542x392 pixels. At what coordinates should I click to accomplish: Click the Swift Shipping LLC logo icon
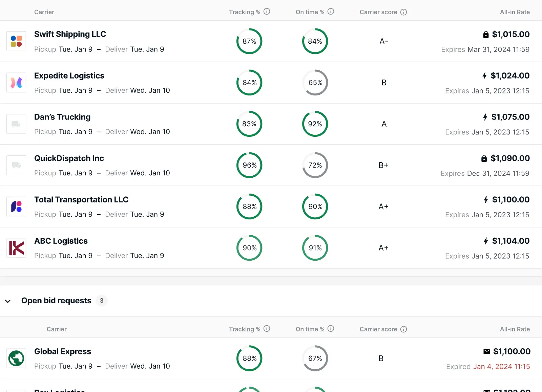[16, 41]
